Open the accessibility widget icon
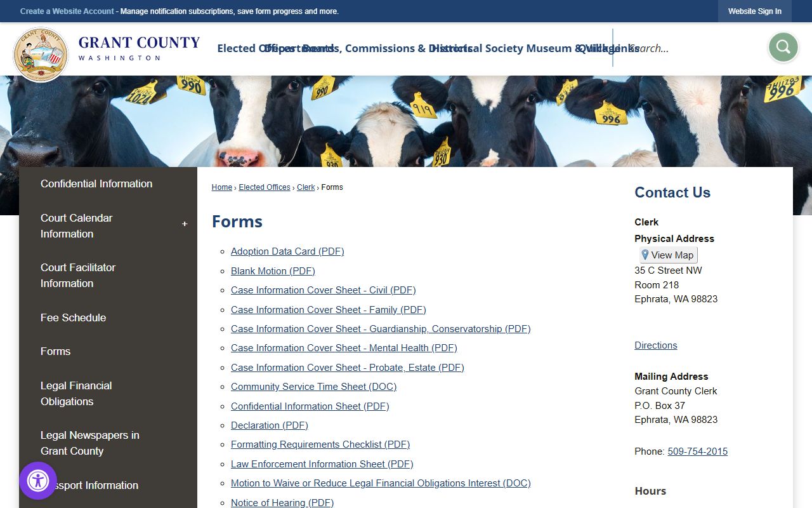This screenshot has width=812, height=508. point(38,481)
